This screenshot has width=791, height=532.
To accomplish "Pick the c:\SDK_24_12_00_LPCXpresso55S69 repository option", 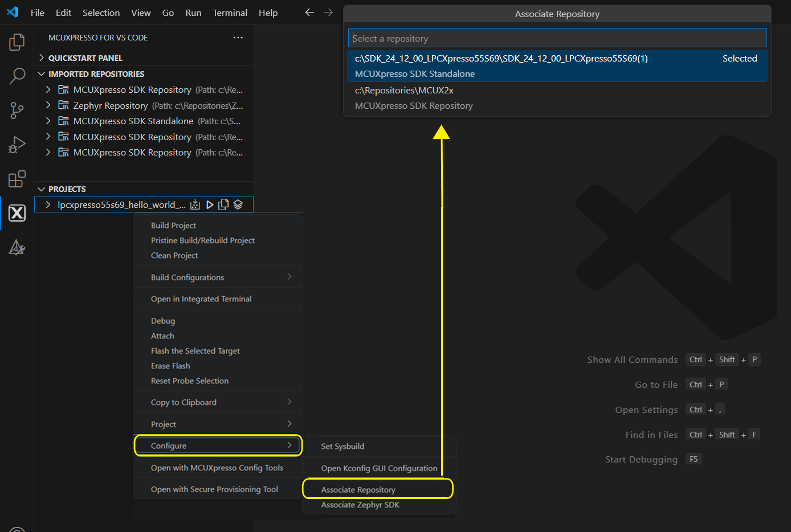I will coord(557,66).
